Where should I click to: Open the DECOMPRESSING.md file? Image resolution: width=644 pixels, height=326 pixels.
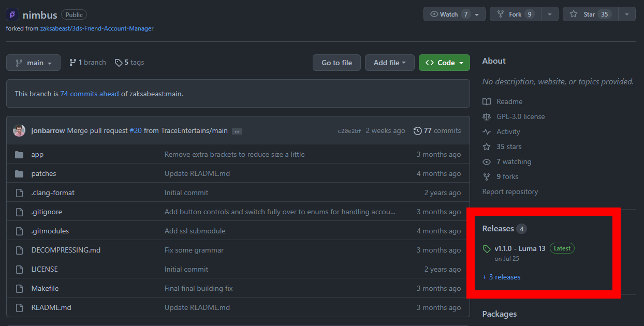click(66, 250)
